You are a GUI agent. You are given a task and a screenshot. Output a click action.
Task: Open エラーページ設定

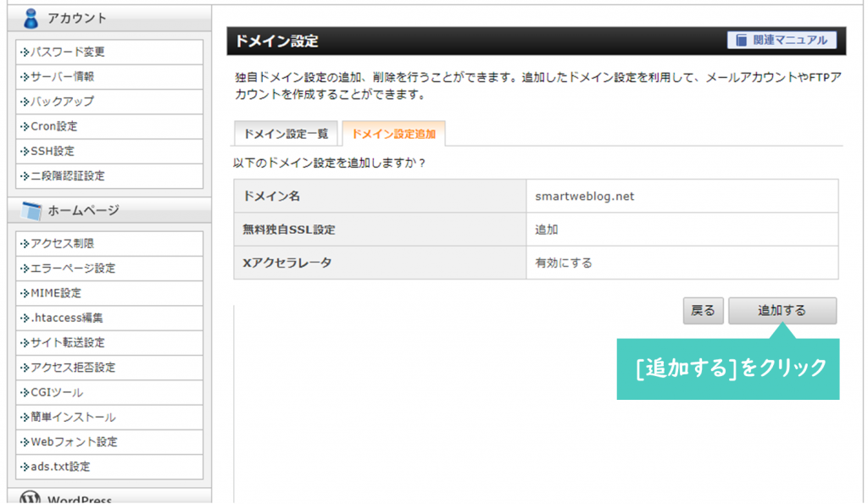click(x=109, y=269)
